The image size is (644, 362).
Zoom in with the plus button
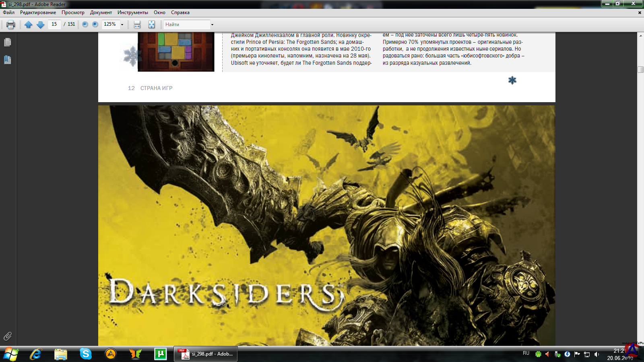tap(95, 24)
